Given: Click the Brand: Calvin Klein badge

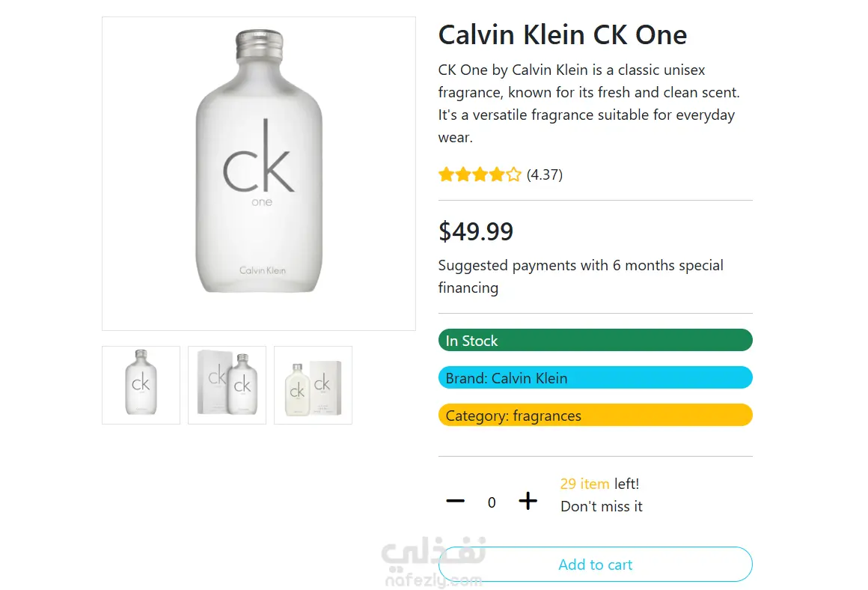Looking at the screenshot, I should tap(595, 378).
